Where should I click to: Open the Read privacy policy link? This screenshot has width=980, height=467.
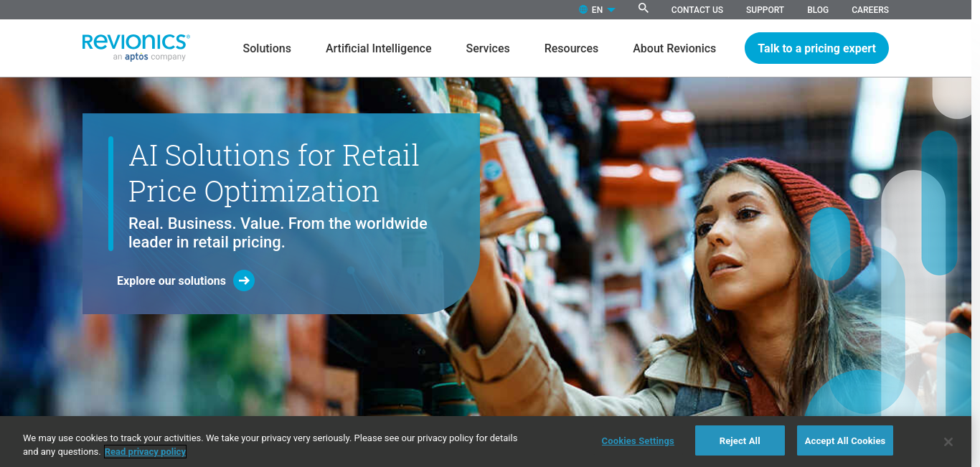click(x=146, y=452)
